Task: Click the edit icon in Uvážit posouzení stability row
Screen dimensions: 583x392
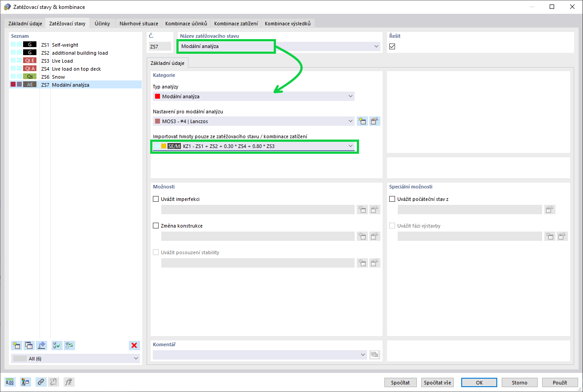Action: tap(375, 263)
